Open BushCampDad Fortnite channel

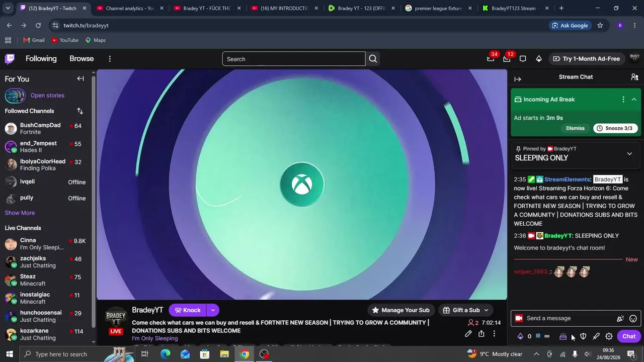pos(46,129)
